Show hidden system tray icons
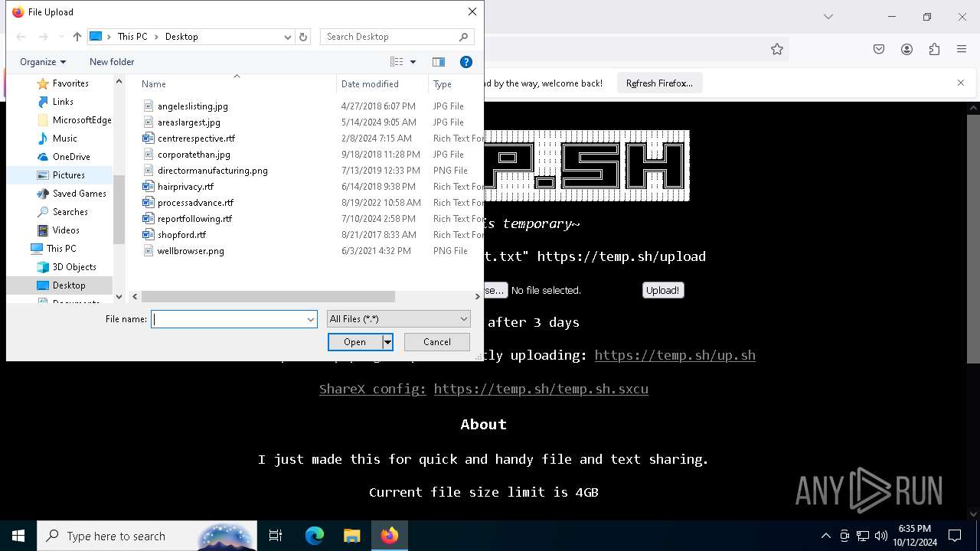The image size is (980, 551). (x=825, y=536)
